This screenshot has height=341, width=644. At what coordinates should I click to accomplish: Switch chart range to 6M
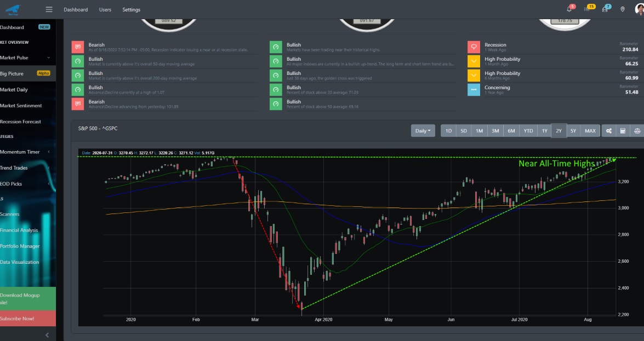pyautogui.click(x=511, y=131)
